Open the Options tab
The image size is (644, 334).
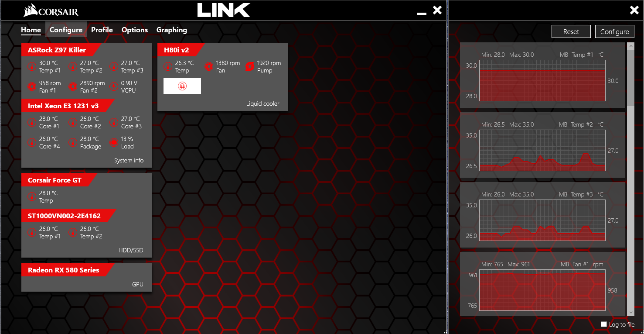click(x=135, y=30)
